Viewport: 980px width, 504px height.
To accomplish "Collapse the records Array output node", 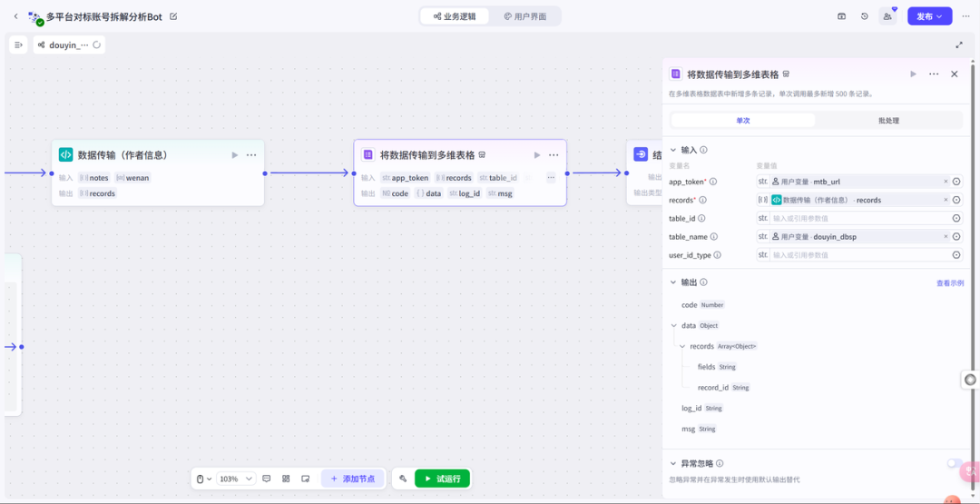I will tap(682, 346).
